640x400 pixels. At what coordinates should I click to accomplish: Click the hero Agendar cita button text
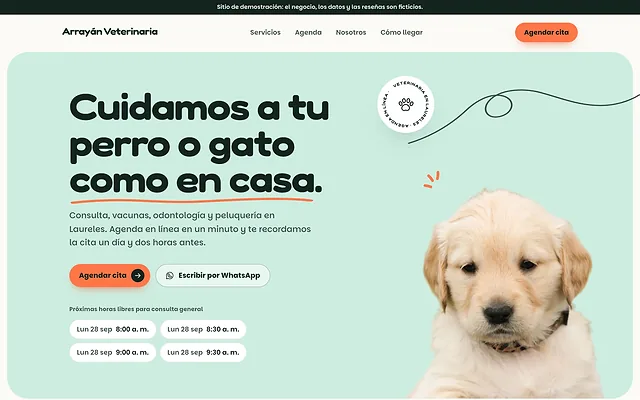click(x=102, y=276)
